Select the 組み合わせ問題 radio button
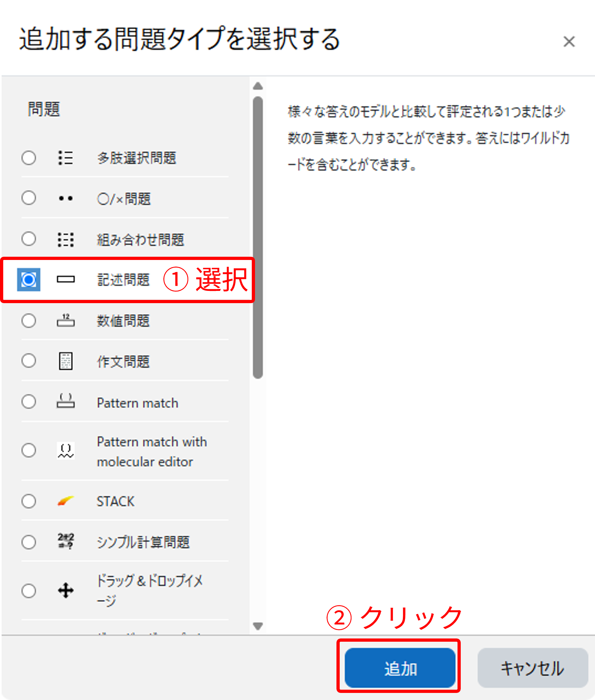 (x=29, y=239)
